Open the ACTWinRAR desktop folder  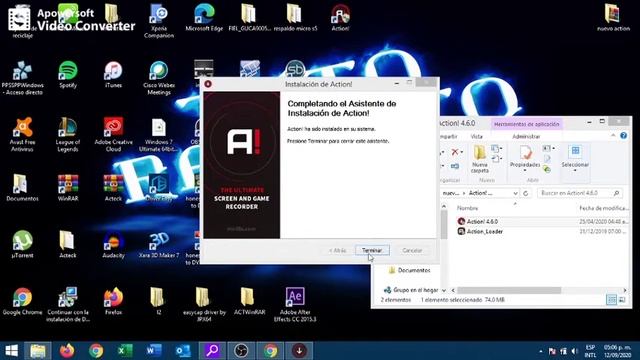(249, 302)
